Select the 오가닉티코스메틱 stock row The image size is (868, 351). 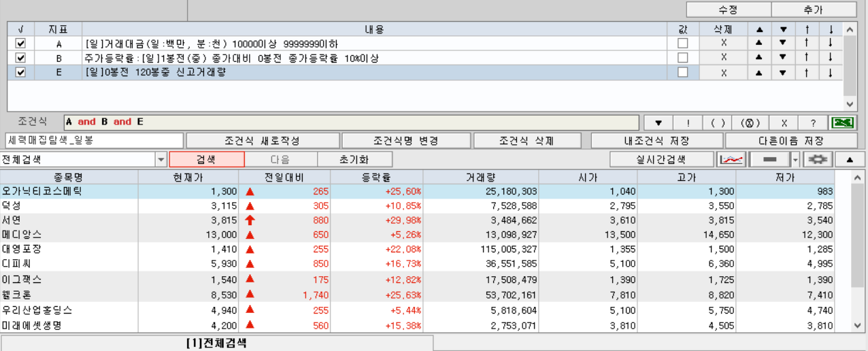coord(426,192)
